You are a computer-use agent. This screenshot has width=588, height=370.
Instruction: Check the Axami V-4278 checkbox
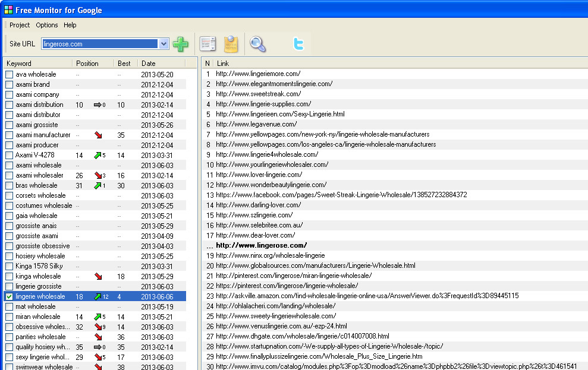[x=10, y=156]
